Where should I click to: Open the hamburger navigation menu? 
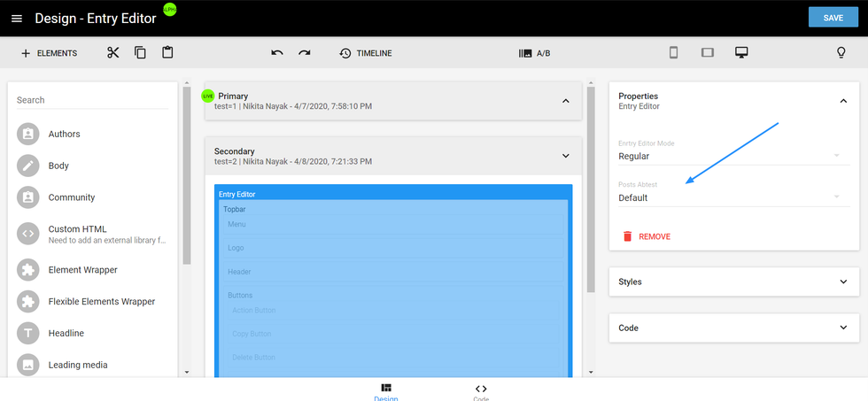coord(17,19)
